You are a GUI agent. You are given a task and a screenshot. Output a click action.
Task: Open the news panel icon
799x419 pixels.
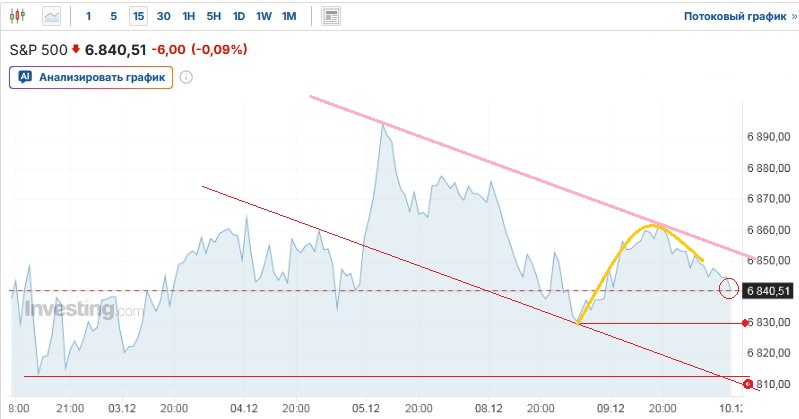(x=331, y=16)
